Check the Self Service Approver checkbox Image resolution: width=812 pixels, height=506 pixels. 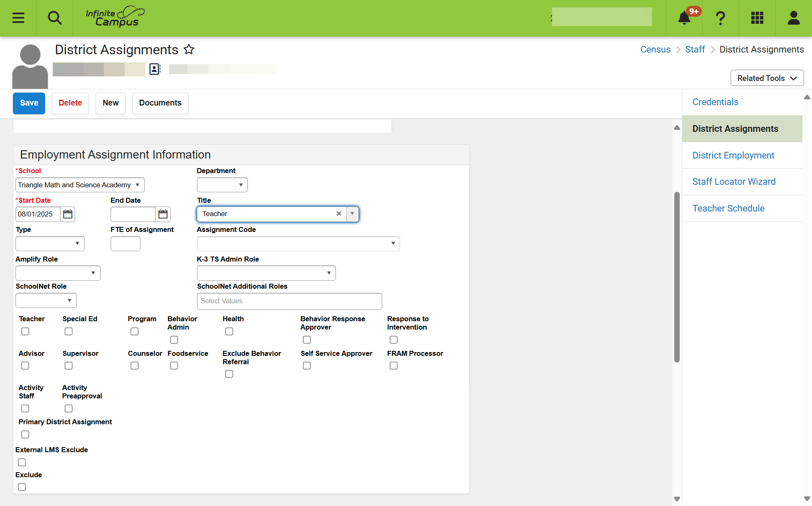[x=307, y=365]
